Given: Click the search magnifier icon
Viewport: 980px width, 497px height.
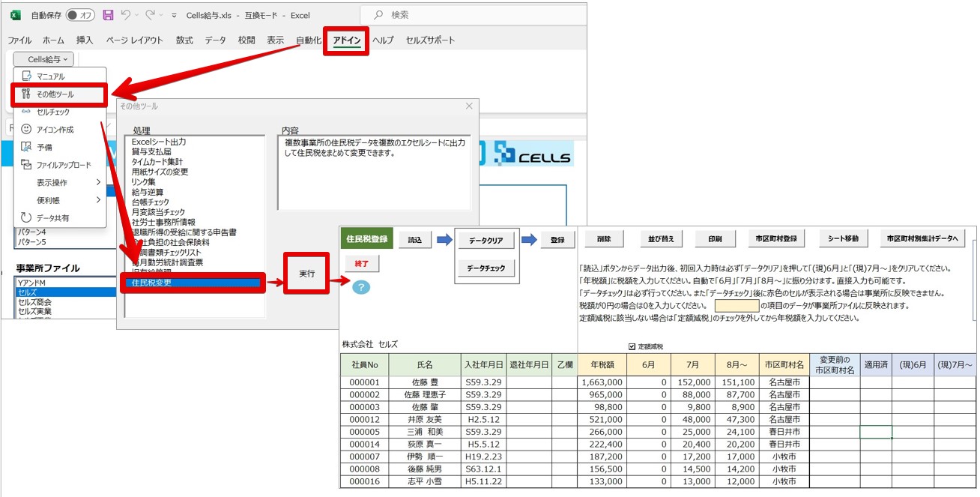Looking at the screenshot, I should point(378,15).
